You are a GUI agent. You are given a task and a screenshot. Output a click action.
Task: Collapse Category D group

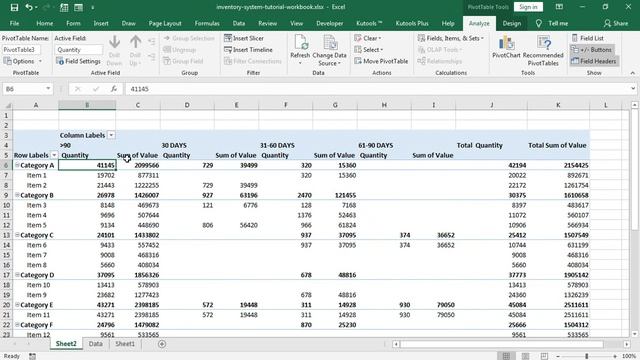[17, 275]
